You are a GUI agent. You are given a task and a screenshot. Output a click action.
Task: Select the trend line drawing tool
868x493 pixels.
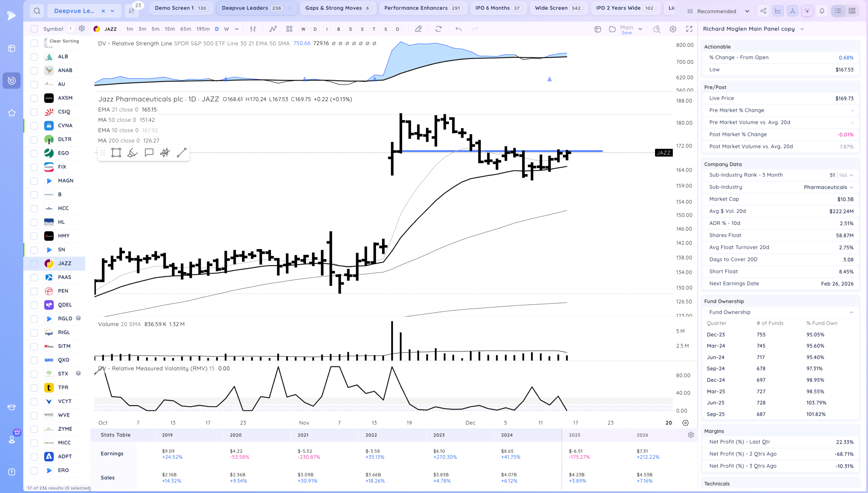coord(182,153)
